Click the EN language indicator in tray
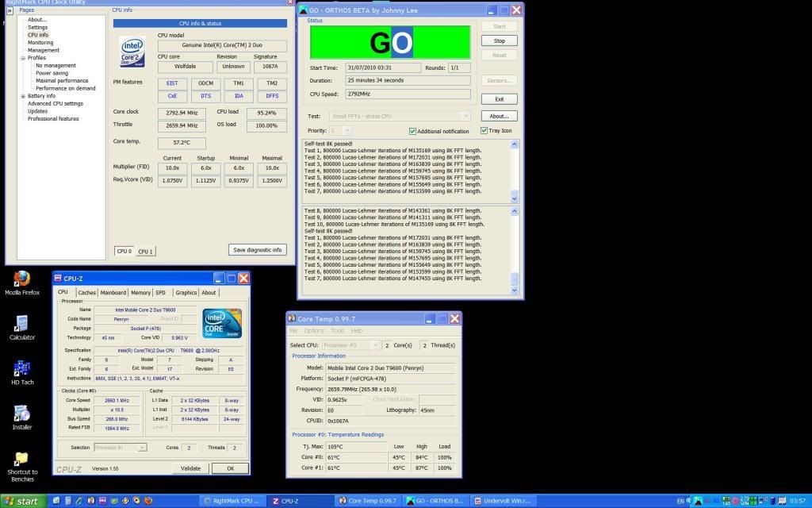This screenshot has width=812, height=508. point(680,502)
